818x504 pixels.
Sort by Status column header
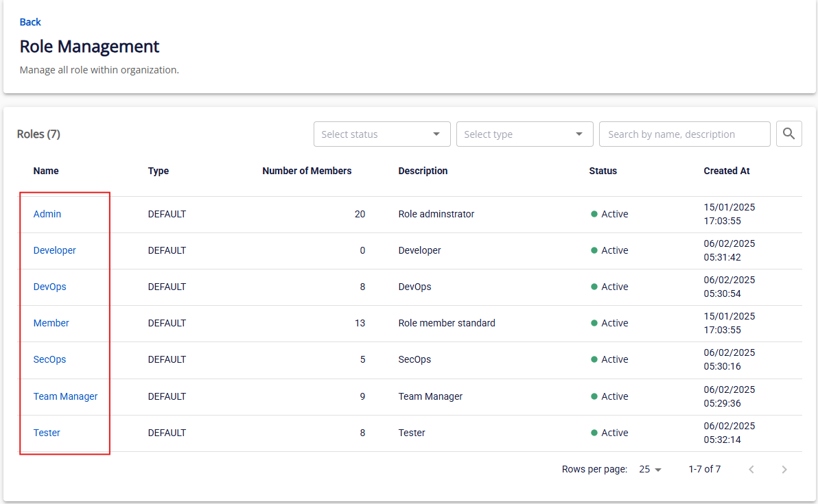(603, 171)
